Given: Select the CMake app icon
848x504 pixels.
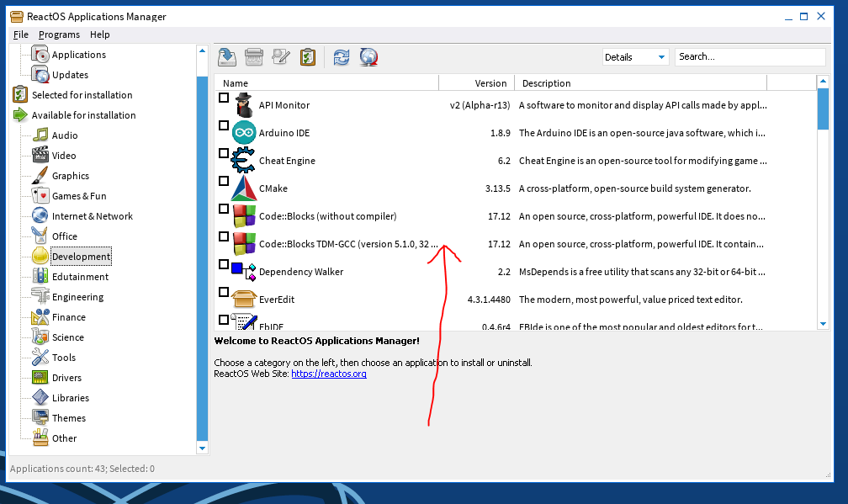Looking at the screenshot, I should (x=244, y=188).
